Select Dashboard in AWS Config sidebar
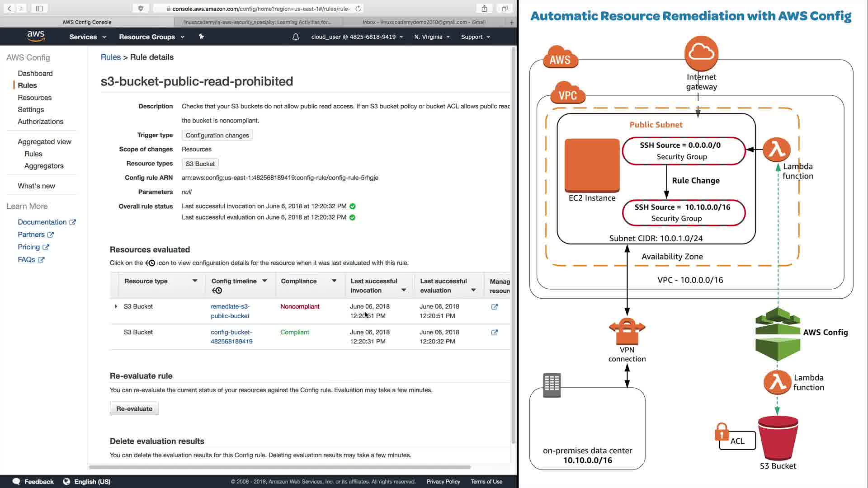868x488 pixels. [x=35, y=73]
